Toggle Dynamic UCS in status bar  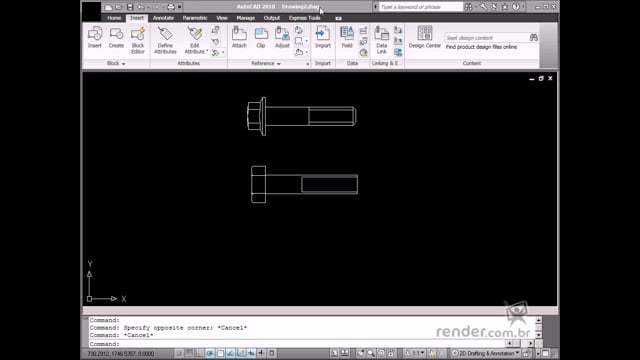(x=241, y=353)
